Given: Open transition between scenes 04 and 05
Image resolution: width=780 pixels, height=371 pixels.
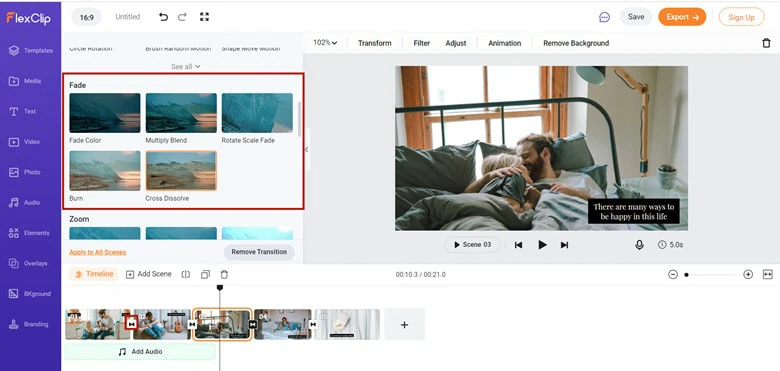Looking at the screenshot, I should pos(313,324).
